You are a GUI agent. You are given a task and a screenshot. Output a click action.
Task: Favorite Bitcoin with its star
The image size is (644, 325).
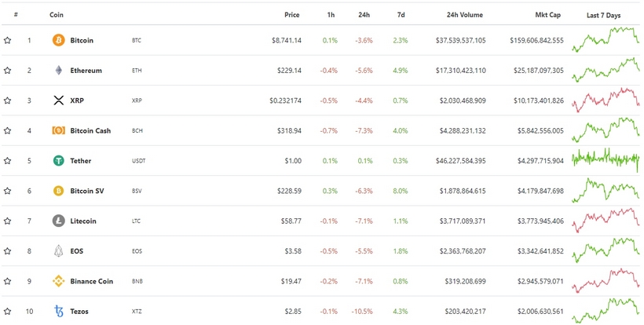pos(7,40)
